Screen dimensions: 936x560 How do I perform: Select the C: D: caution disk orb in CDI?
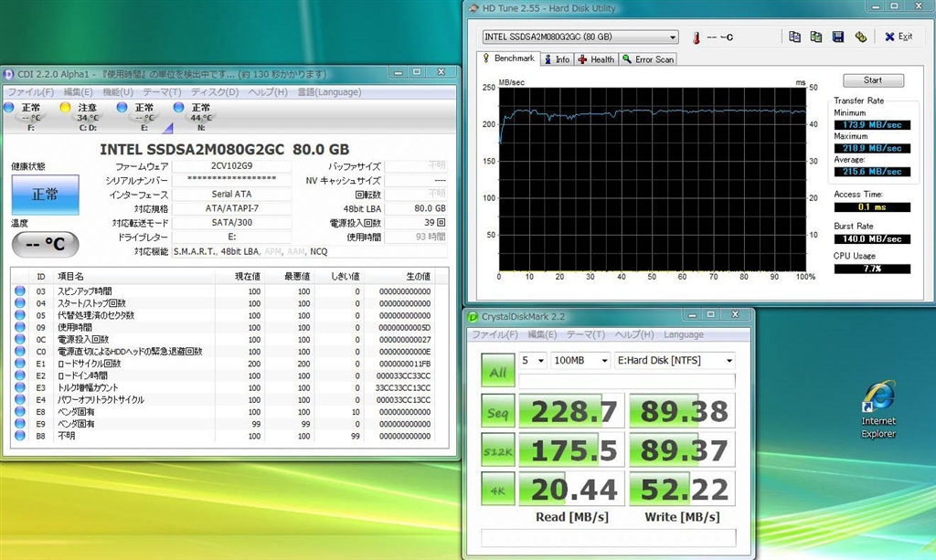point(66,108)
